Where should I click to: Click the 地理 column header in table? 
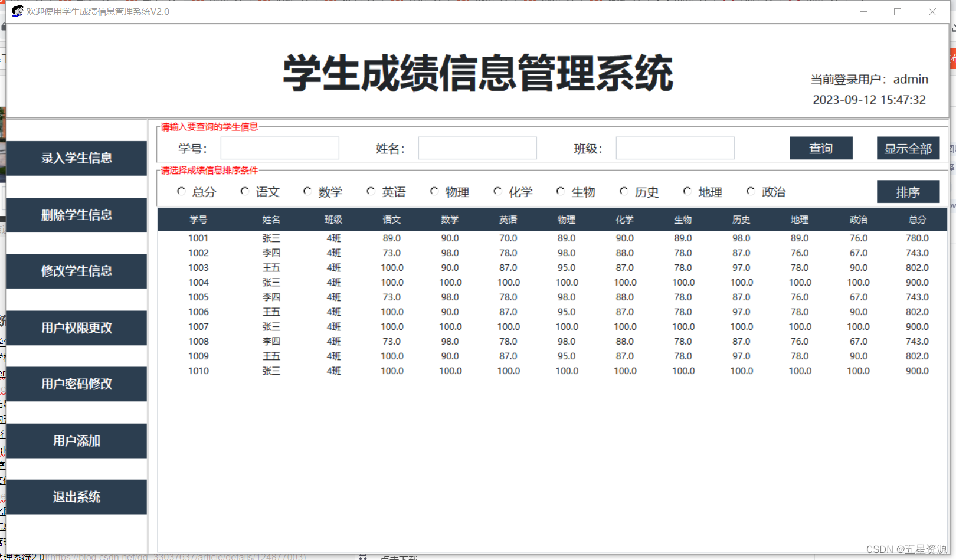click(800, 220)
